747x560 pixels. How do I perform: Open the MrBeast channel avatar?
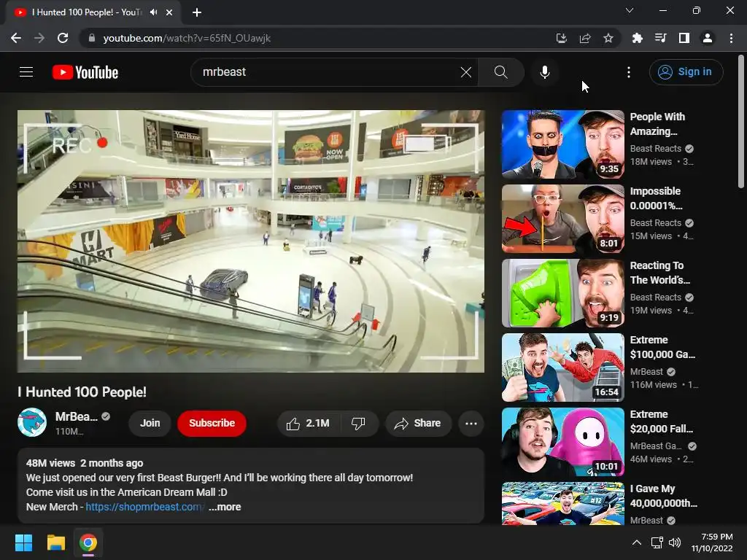(x=32, y=422)
